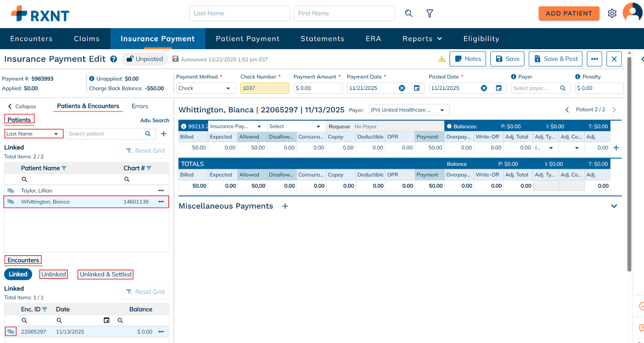Open Payment Date calendar picker
This screenshot has width=644, height=343.
click(417, 88)
